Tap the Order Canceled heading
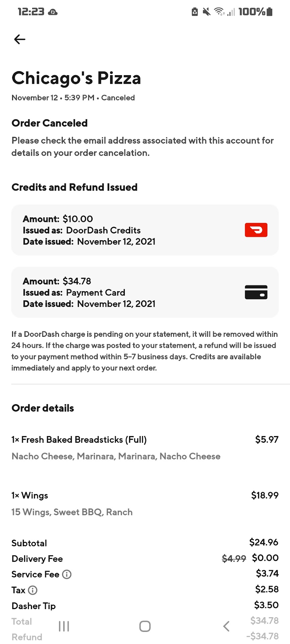The width and height of the screenshot is (290, 644). click(50, 123)
